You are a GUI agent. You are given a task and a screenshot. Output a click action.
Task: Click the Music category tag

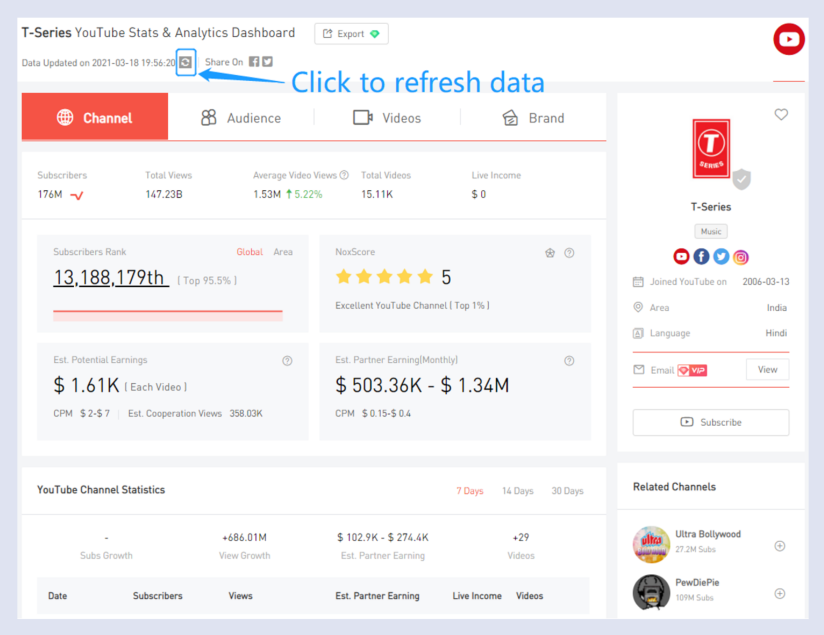710,231
